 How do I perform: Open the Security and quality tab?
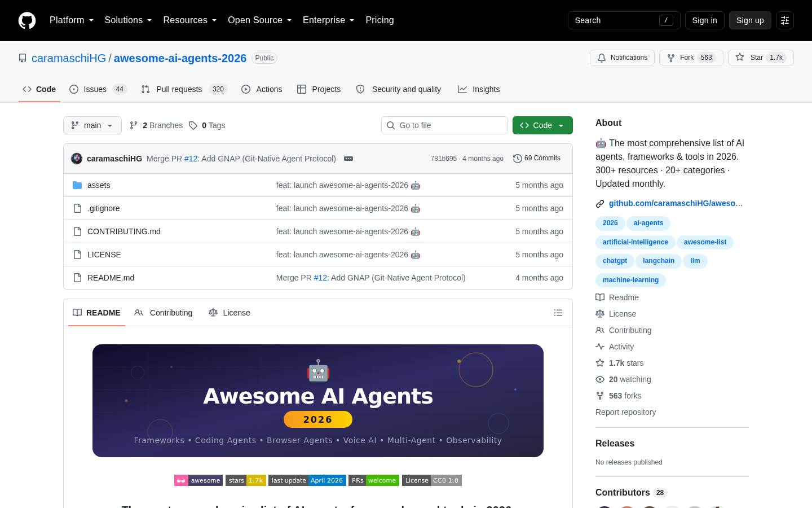pyautogui.click(x=399, y=89)
